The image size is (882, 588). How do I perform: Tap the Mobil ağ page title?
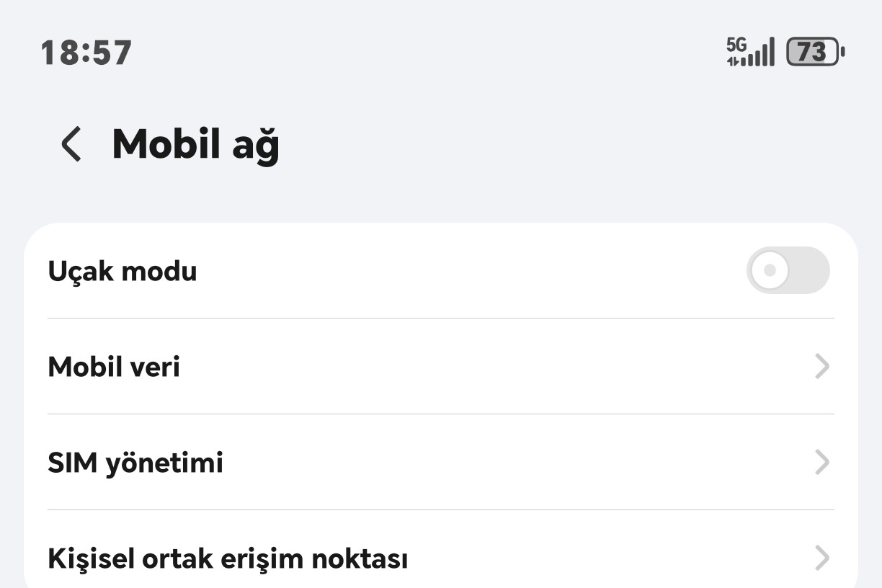[x=195, y=144]
